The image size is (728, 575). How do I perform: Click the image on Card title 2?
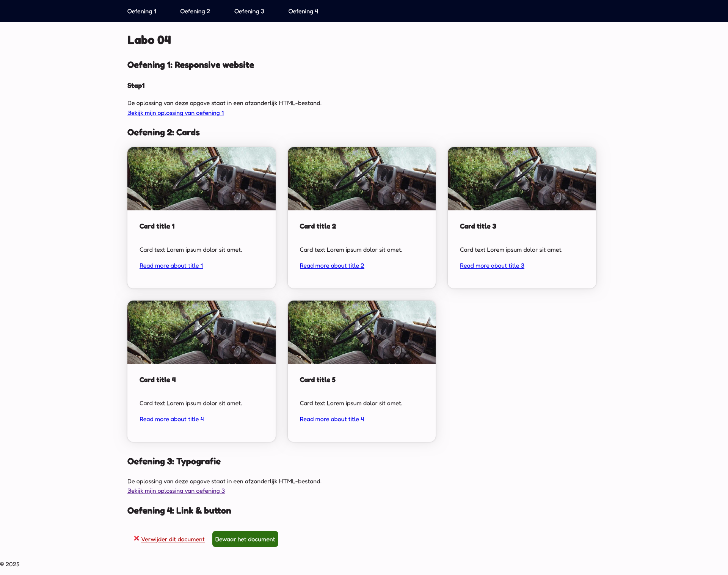coord(361,179)
